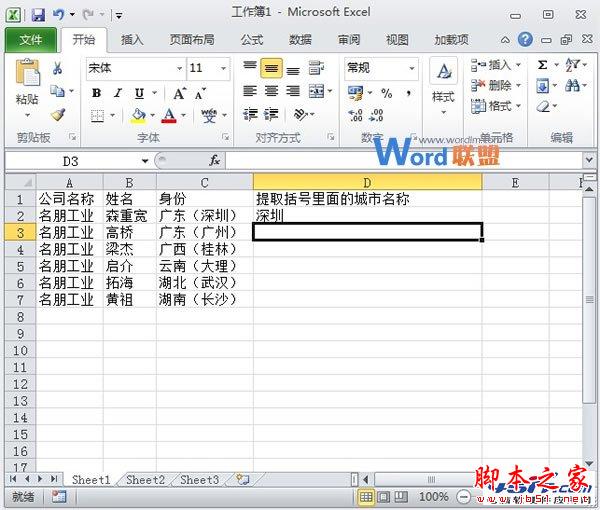Select row 3 header
This screenshot has width=600, height=510.
(20, 233)
